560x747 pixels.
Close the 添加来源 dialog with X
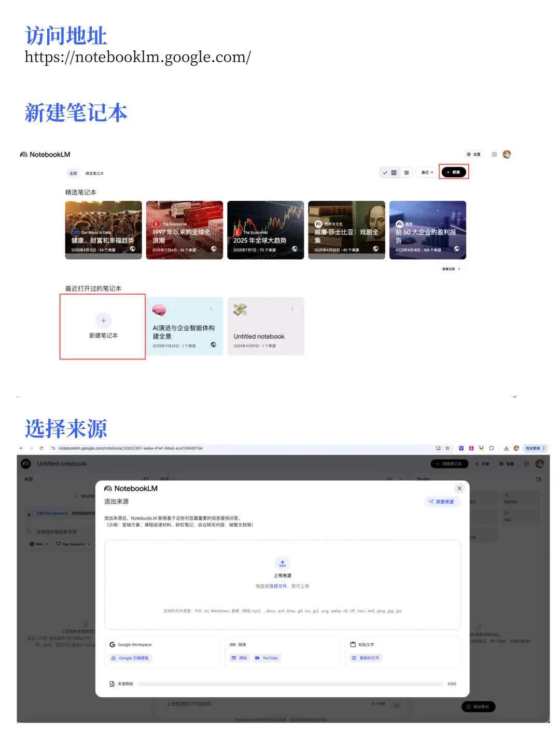point(459,488)
